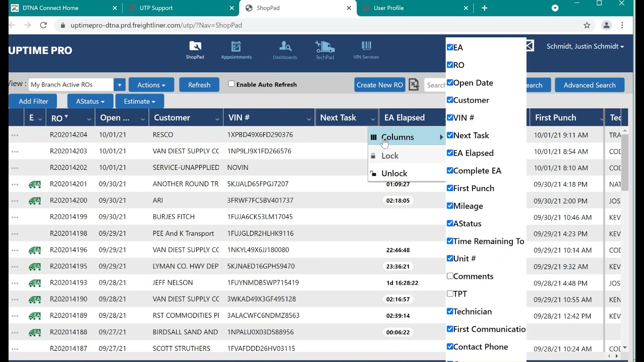Open row options dots for R202014203
644x362 pixels.
[15, 151]
